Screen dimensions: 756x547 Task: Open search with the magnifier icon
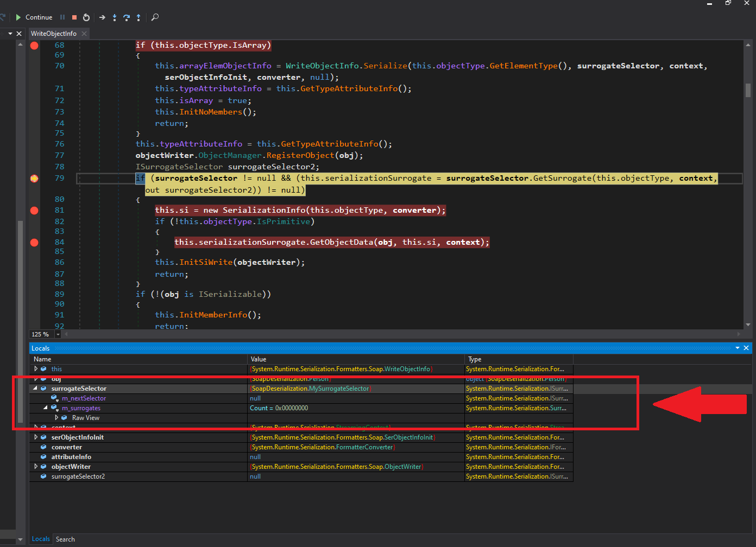coord(155,17)
